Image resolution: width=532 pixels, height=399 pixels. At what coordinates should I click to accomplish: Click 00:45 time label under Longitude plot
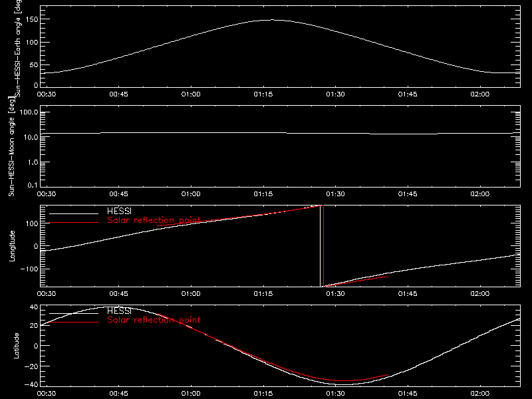pos(119,294)
